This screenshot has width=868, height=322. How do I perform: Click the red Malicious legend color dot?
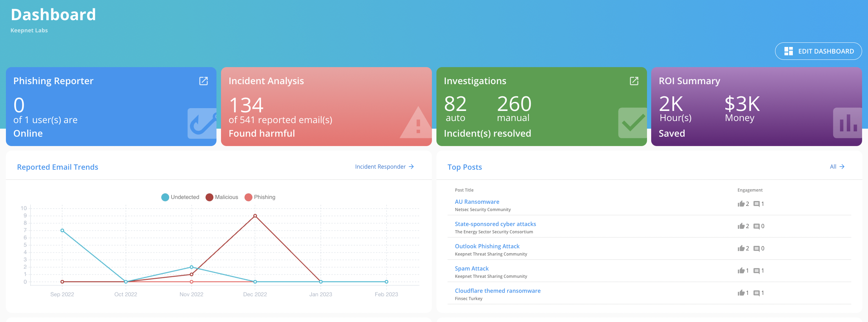[x=209, y=197]
